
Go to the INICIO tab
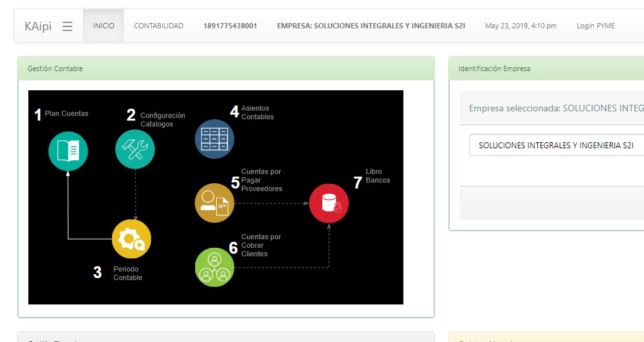coord(103,26)
